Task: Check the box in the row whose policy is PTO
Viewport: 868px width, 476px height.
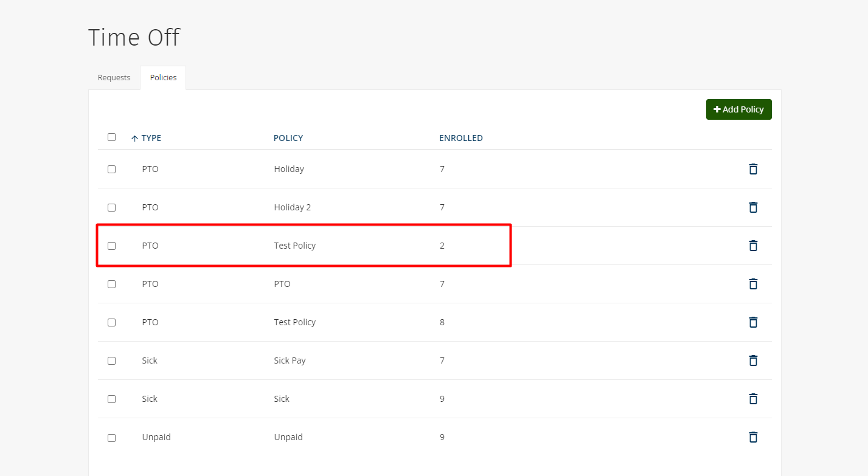Action: point(111,285)
